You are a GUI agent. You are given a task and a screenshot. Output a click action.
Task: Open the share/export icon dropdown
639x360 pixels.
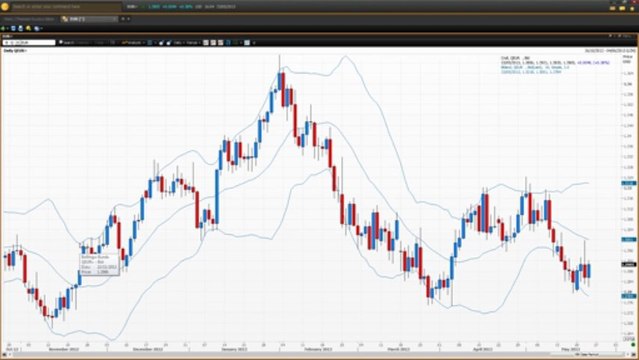pos(37,29)
